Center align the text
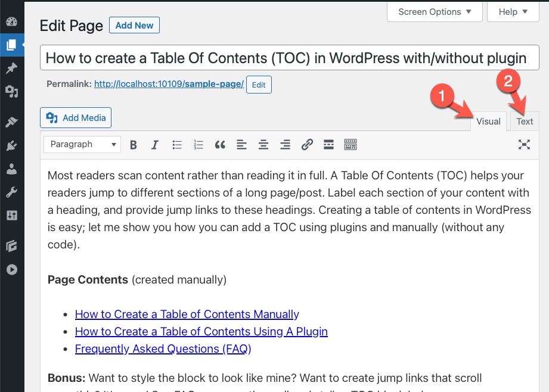The width and height of the screenshot is (549, 392). [x=263, y=144]
